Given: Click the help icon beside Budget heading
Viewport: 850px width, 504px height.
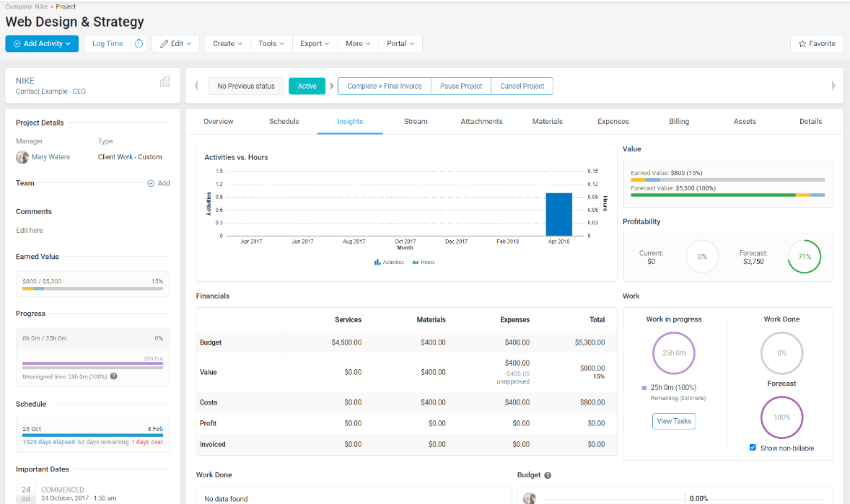Looking at the screenshot, I should [548, 476].
